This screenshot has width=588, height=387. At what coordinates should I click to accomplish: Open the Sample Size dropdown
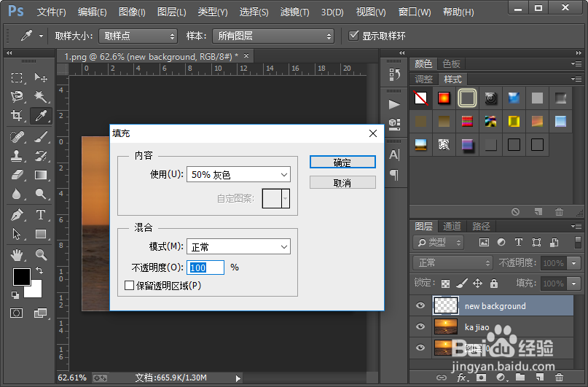(138, 36)
